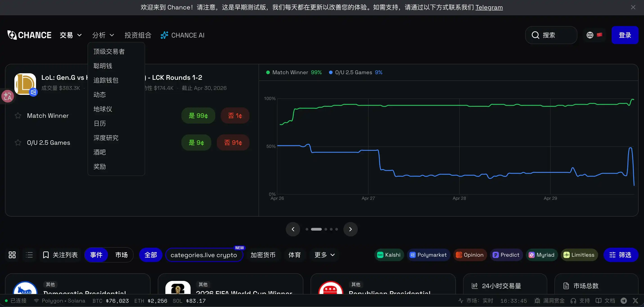Switch to 事件 events view
The image size is (644, 307).
[96, 255]
